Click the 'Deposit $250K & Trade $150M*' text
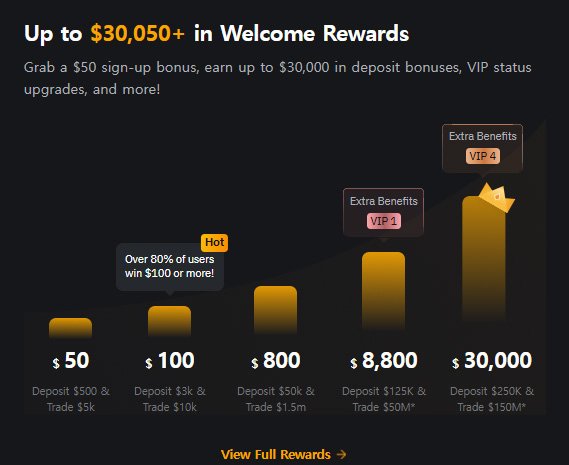The image size is (569, 465). coord(492,399)
